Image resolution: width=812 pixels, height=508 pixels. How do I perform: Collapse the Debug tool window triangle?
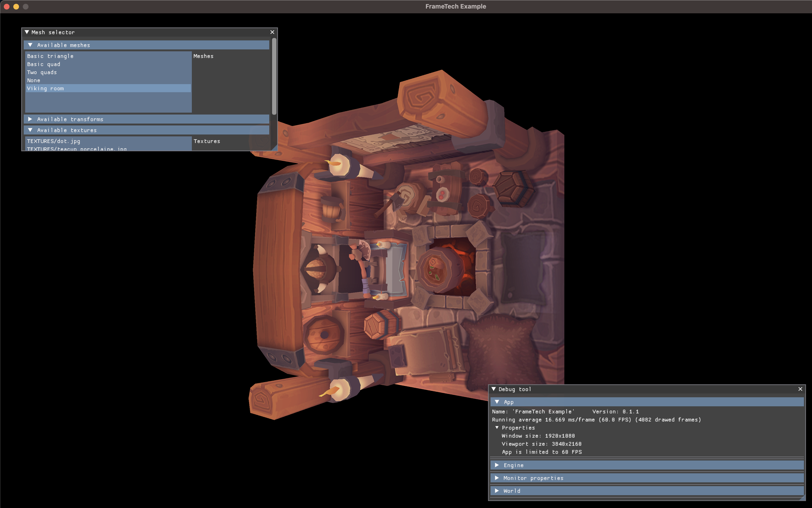493,389
